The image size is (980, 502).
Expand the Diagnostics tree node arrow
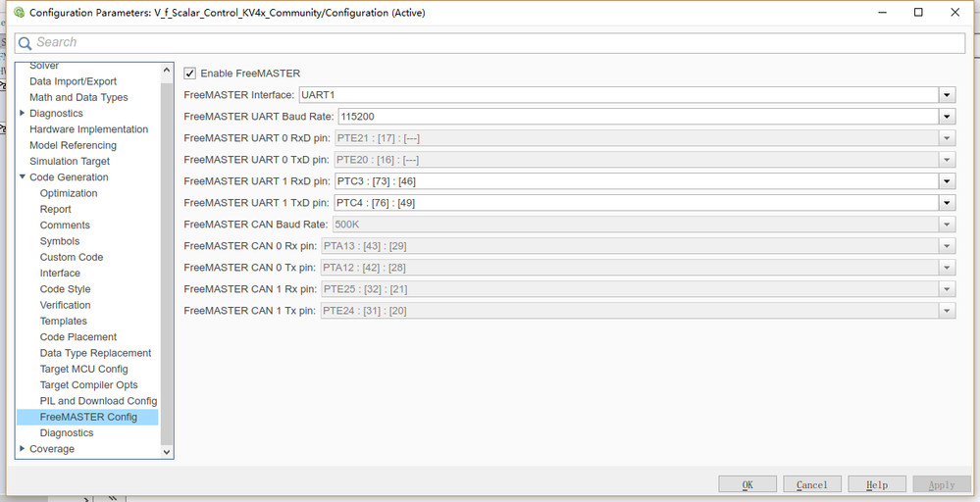click(23, 113)
